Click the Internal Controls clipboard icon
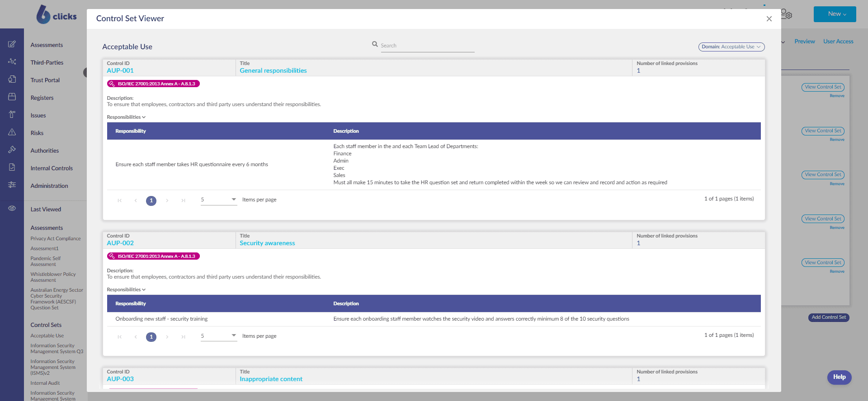Image resolution: width=868 pixels, height=401 pixels. (x=12, y=168)
